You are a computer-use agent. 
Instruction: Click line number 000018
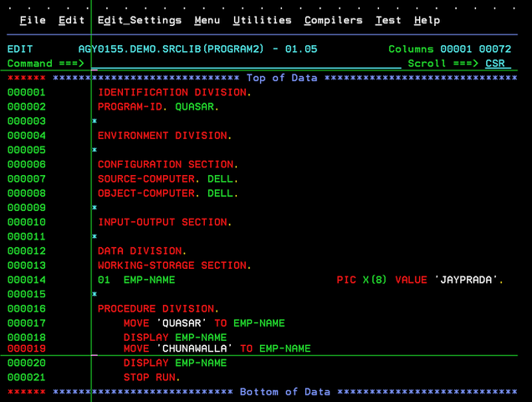pyautogui.click(x=27, y=338)
